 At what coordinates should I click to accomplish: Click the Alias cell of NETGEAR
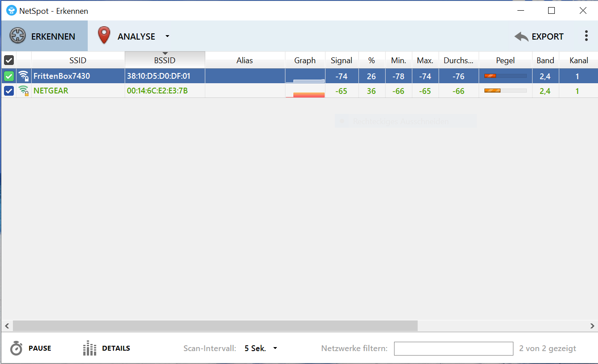point(245,91)
